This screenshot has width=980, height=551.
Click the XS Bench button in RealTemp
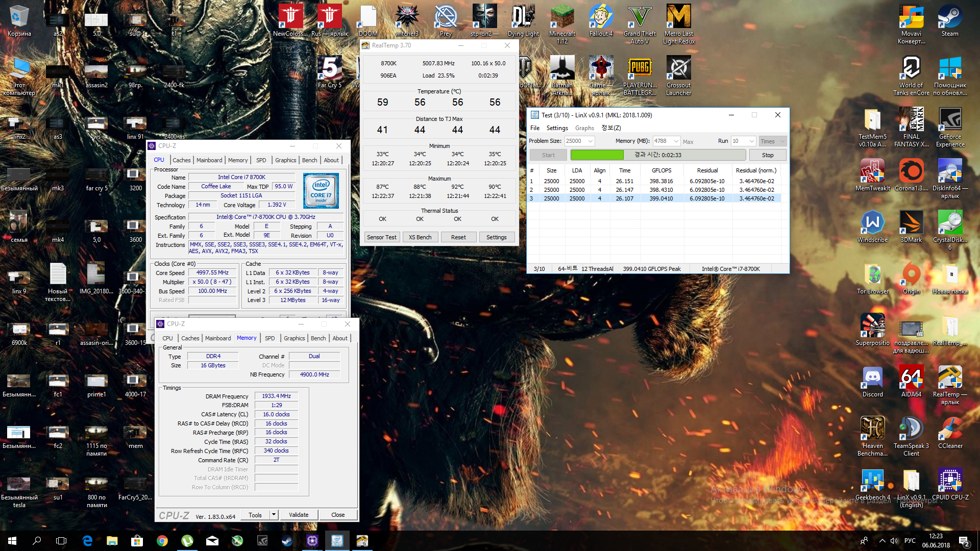click(420, 237)
